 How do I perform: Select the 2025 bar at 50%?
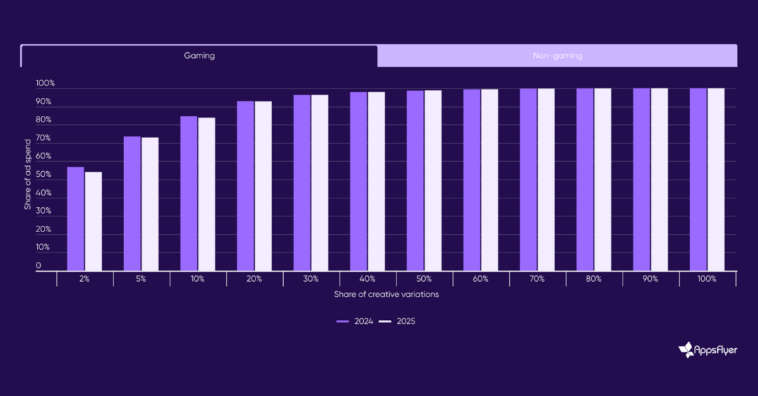pos(433,181)
